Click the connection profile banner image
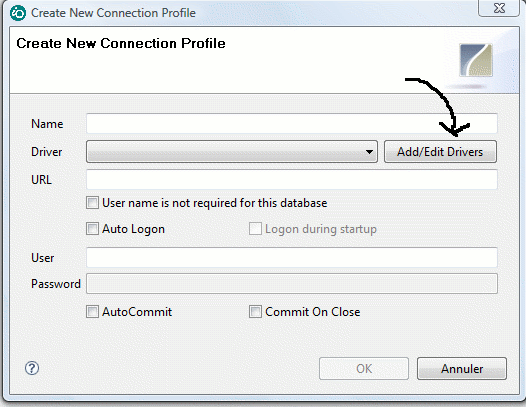 tap(476, 60)
